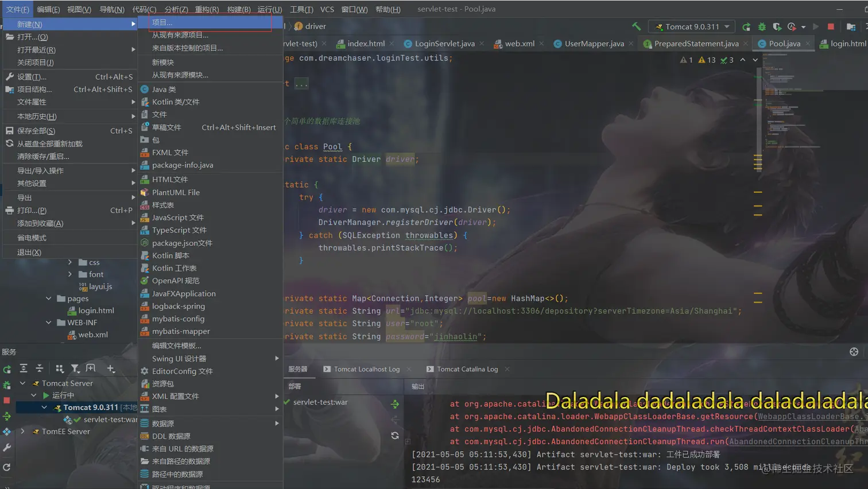This screenshot has height=489, width=868.
Task: Click the Services panel rerun icon
Action: [7, 369]
